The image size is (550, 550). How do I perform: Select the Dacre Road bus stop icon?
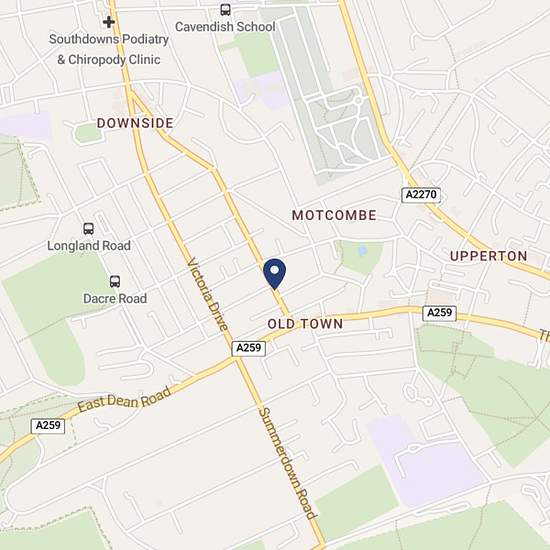(x=115, y=281)
